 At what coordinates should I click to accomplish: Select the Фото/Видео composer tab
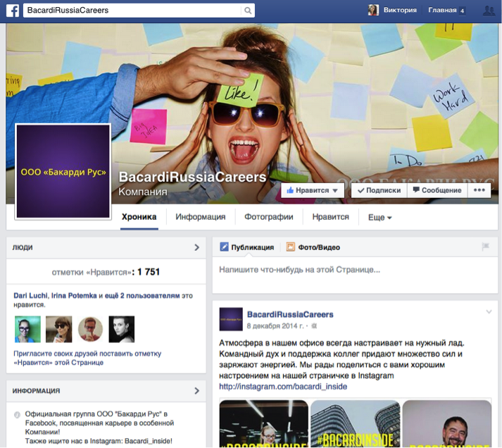pyautogui.click(x=313, y=247)
